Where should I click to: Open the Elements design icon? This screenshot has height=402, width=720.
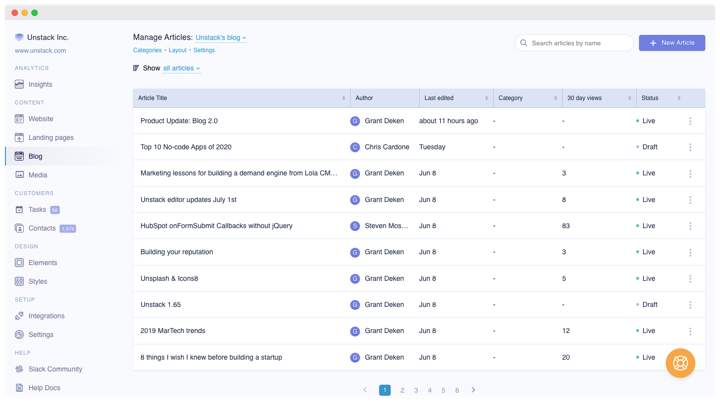pos(19,263)
